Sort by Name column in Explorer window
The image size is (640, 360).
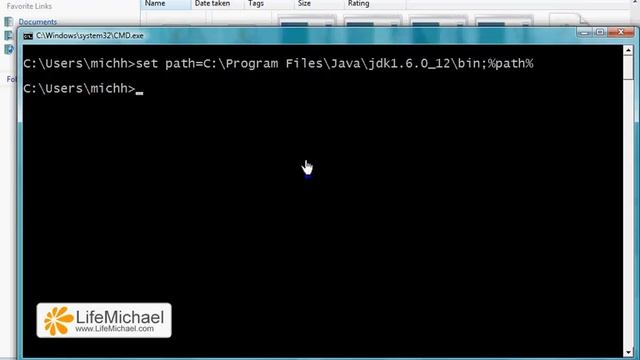[x=166, y=4]
